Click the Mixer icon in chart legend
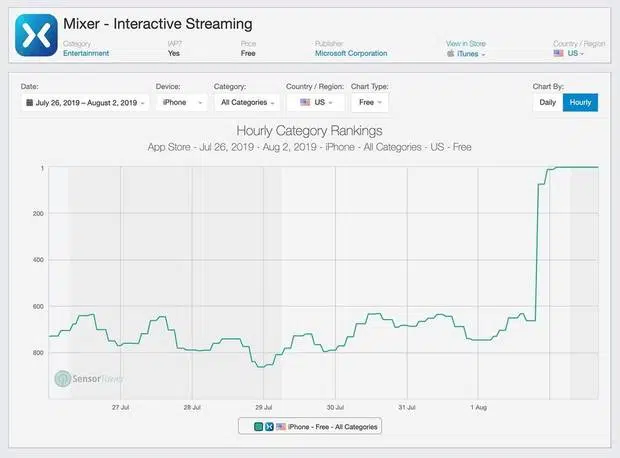Viewport: 620px width, 458px height. coord(269,427)
